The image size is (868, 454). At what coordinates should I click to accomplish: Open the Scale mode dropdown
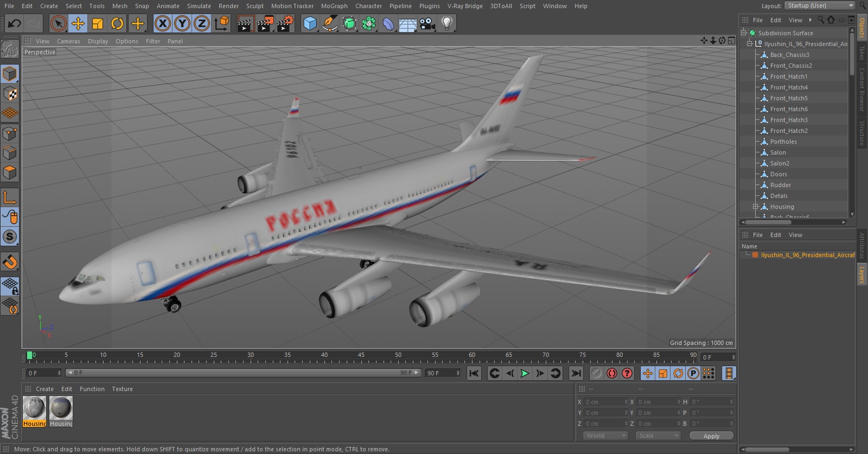click(x=658, y=436)
